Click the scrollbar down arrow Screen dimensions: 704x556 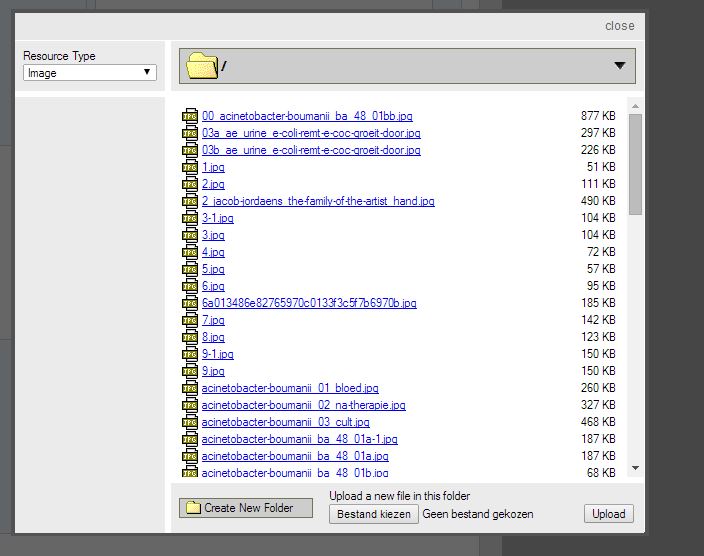click(635, 468)
